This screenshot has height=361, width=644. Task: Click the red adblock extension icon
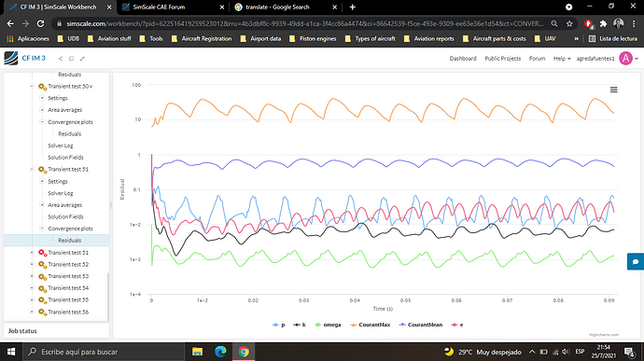point(589,24)
